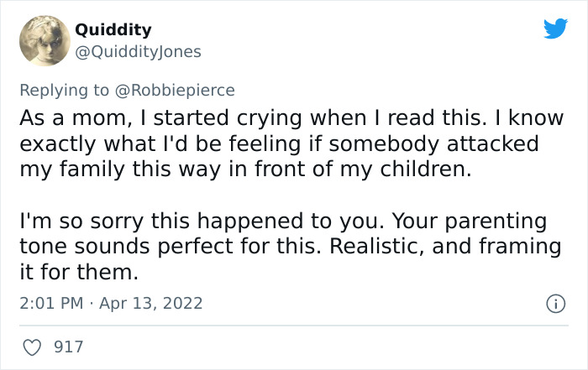The width and height of the screenshot is (588, 370).
Task: Open the @Robbiepierce mention link
Action: (181, 90)
